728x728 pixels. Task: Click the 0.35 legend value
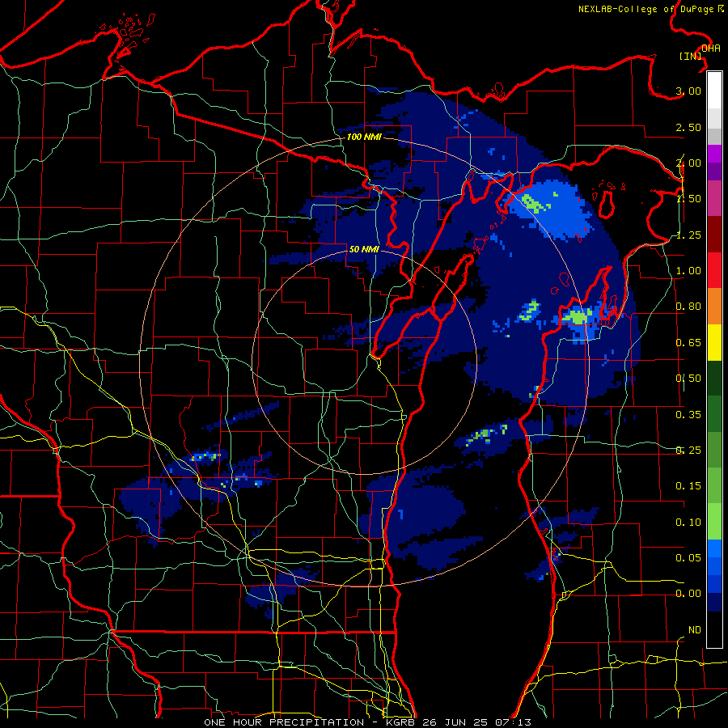[688, 415]
